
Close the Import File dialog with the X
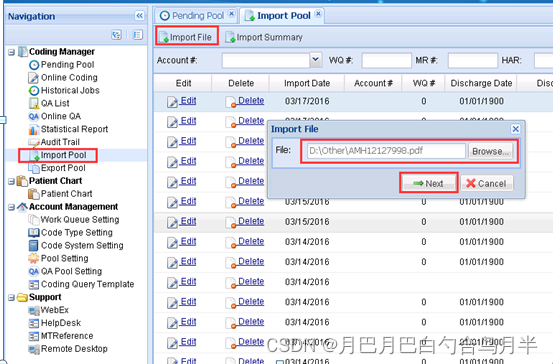click(515, 129)
